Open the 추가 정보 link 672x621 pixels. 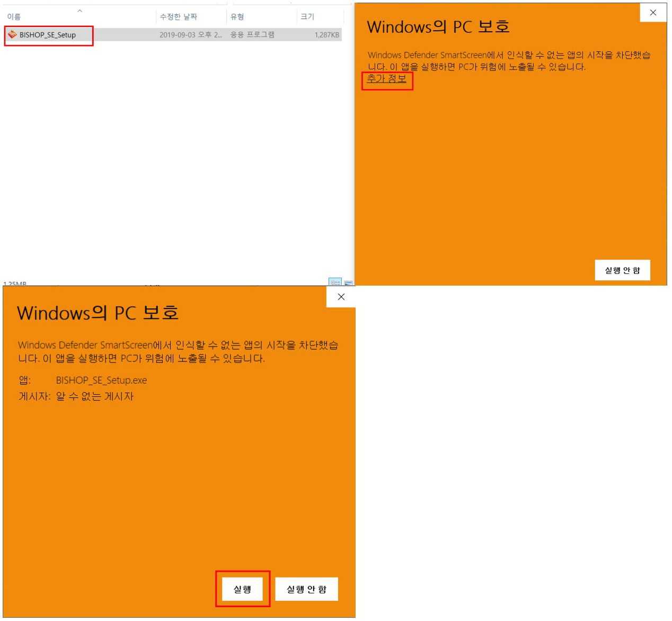[387, 78]
